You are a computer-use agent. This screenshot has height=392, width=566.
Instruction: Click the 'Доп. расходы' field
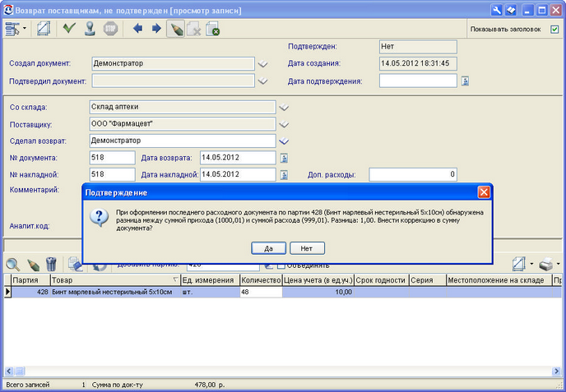coord(413,174)
